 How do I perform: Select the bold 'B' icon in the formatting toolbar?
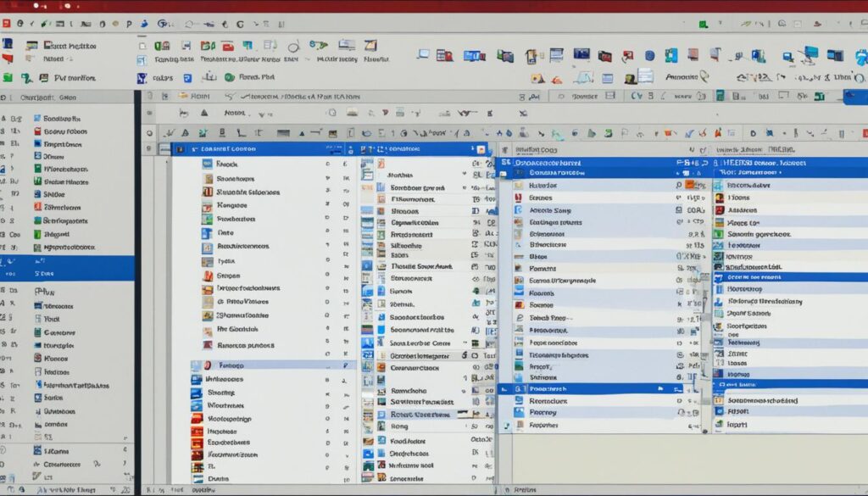tap(221, 131)
